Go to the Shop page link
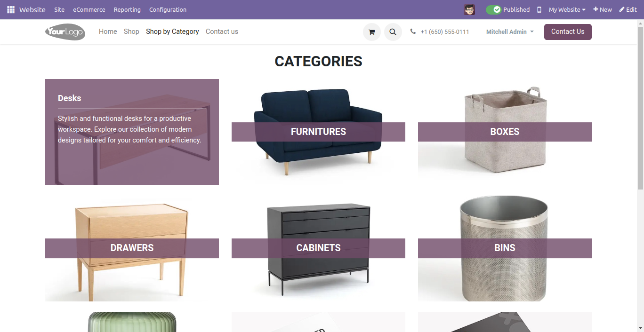Image resolution: width=644 pixels, height=332 pixels. (131, 32)
